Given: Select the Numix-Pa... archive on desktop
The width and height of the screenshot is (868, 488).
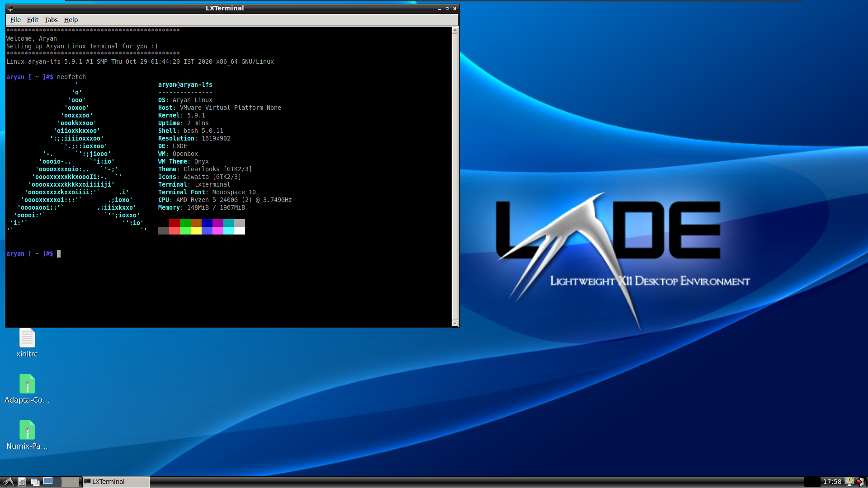Looking at the screenshot, I should pyautogui.click(x=27, y=435).
